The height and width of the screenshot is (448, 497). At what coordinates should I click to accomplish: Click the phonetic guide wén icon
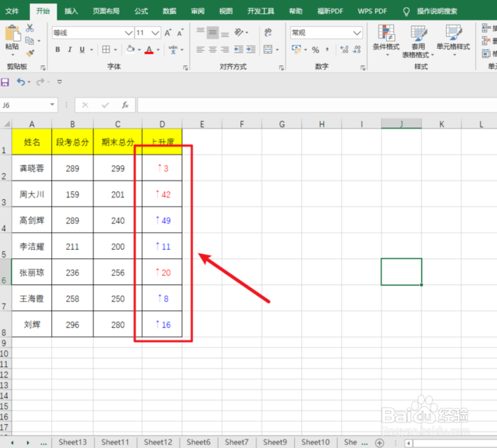pos(173,49)
